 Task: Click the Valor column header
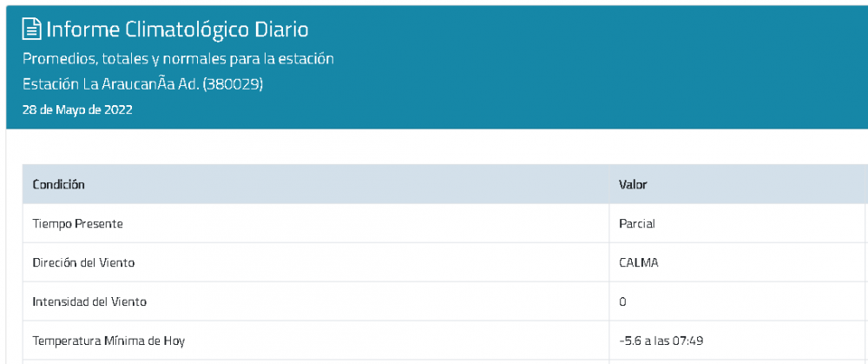633,184
